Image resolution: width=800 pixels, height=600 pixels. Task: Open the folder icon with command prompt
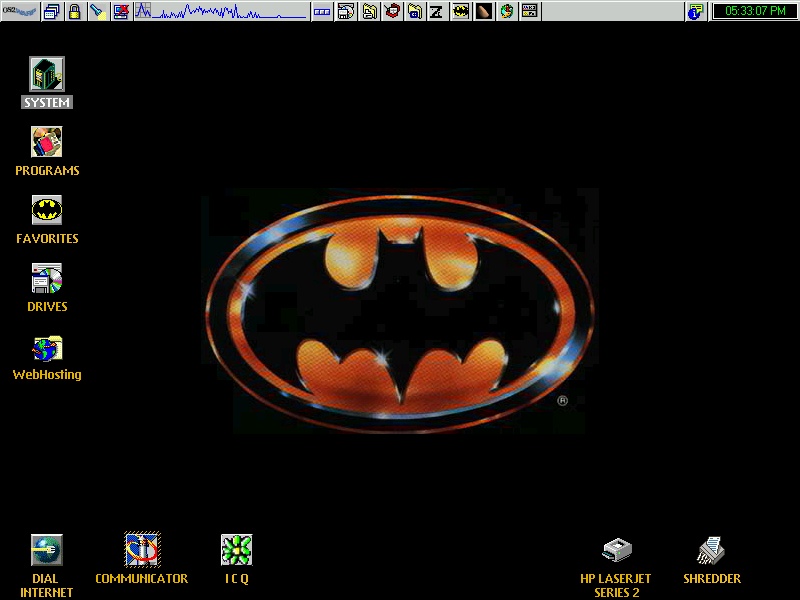tap(415, 11)
